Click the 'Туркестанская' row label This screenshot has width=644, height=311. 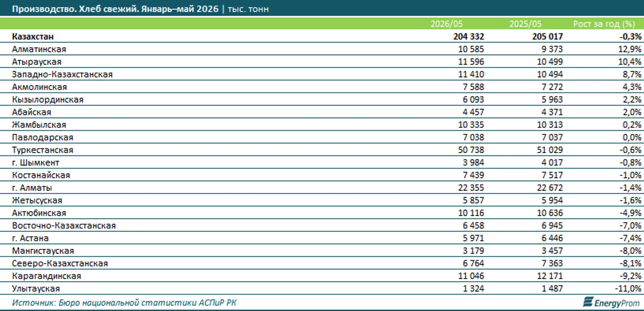(x=43, y=150)
